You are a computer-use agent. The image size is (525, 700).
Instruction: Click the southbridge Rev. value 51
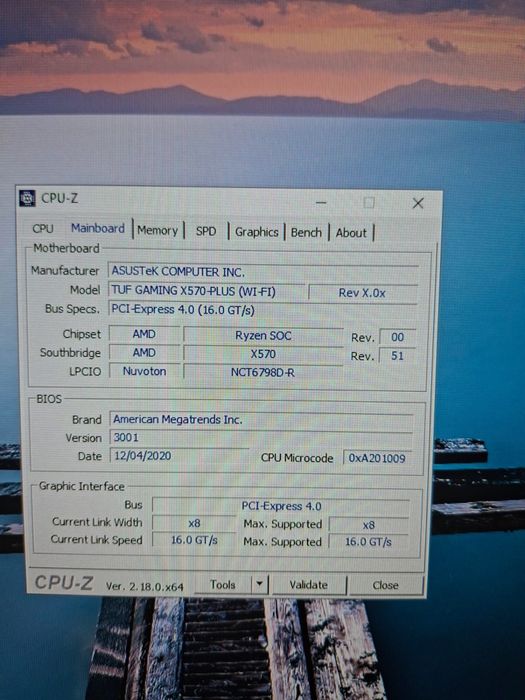[x=397, y=356]
